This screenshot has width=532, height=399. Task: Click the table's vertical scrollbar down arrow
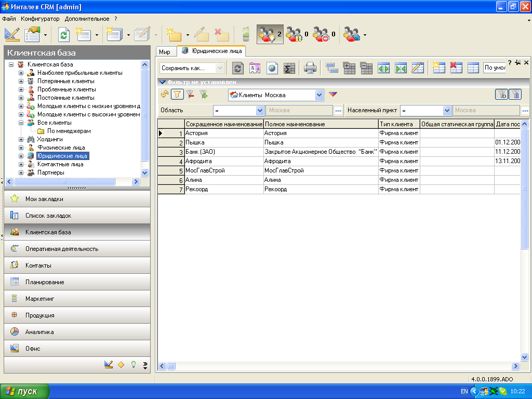coord(524,357)
